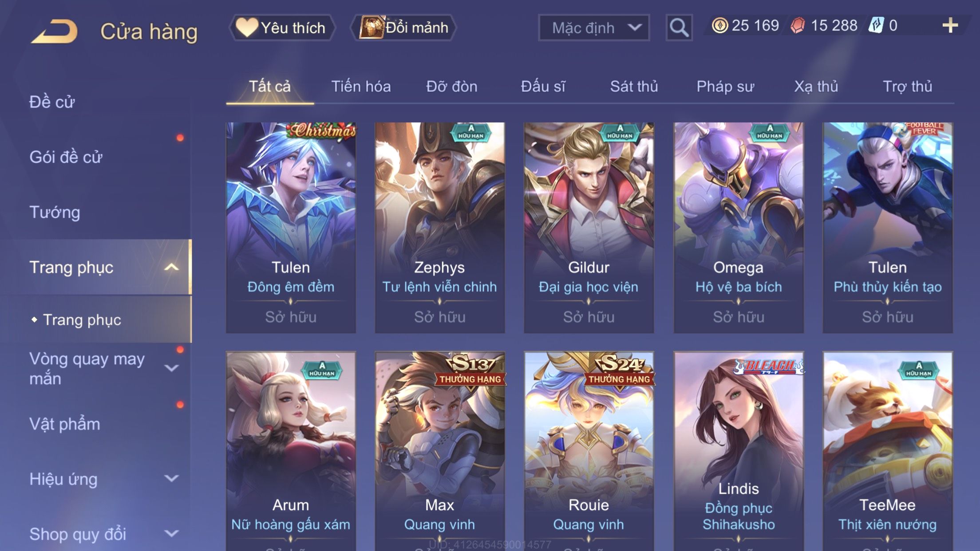980x551 pixels.
Task: Tap the gold coin currency icon
Action: click(720, 25)
